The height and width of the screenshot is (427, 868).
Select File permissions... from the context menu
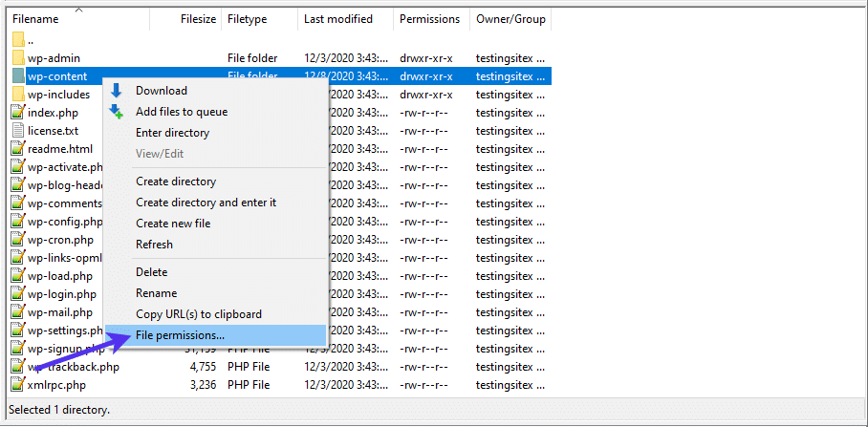pyautogui.click(x=180, y=335)
